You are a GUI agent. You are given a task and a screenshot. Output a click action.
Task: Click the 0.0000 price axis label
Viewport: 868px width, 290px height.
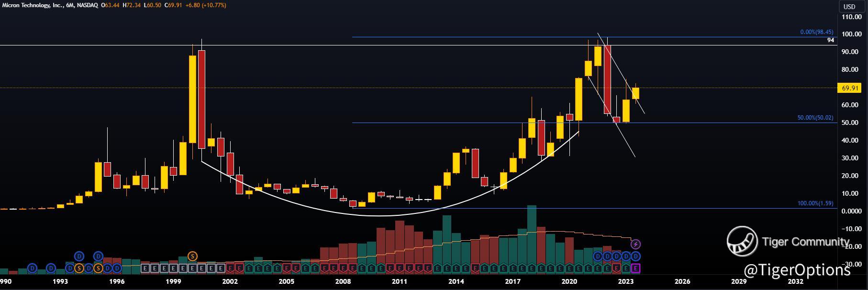click(x=852, y=211)
